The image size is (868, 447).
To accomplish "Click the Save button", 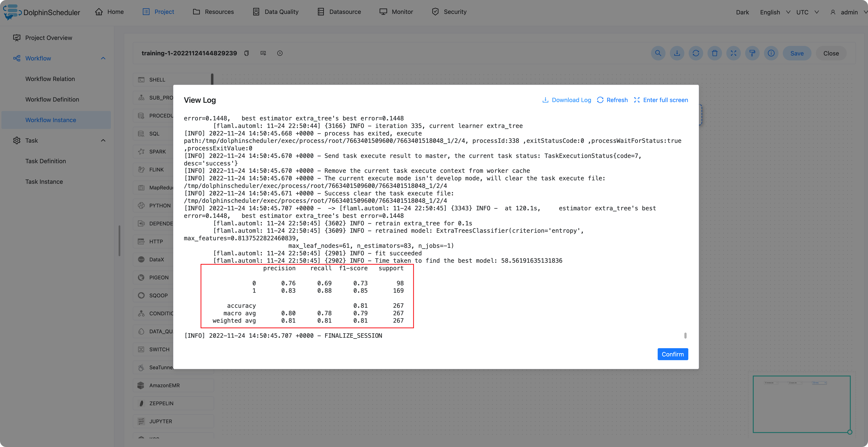I will (797, 53).
